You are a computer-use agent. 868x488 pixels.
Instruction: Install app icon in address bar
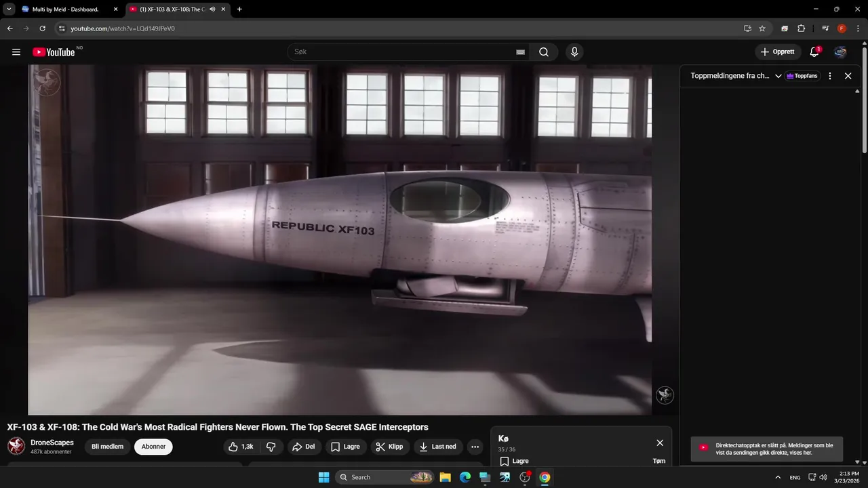tap(747, 28)
